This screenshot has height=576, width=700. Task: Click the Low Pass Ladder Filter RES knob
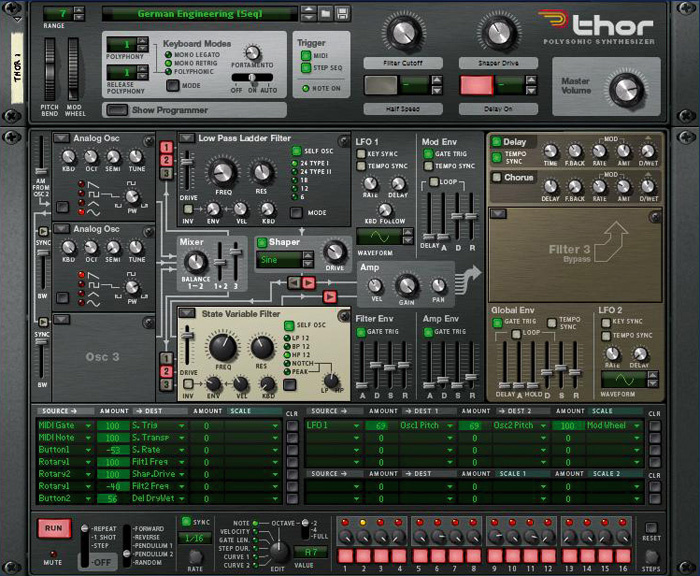262,173
